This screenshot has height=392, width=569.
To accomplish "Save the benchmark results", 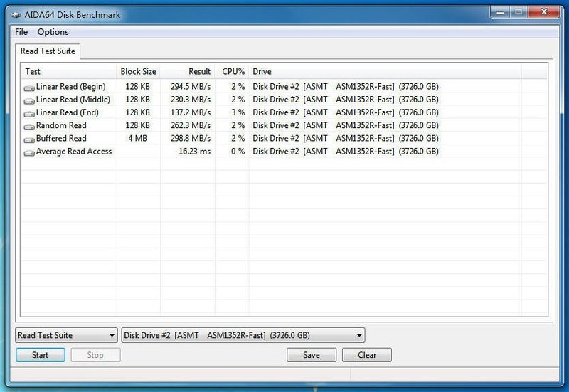I will click(x=312, y=355).
